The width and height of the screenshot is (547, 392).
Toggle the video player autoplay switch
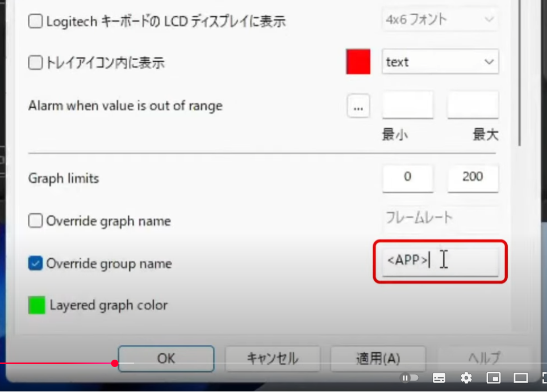point(409,378)
